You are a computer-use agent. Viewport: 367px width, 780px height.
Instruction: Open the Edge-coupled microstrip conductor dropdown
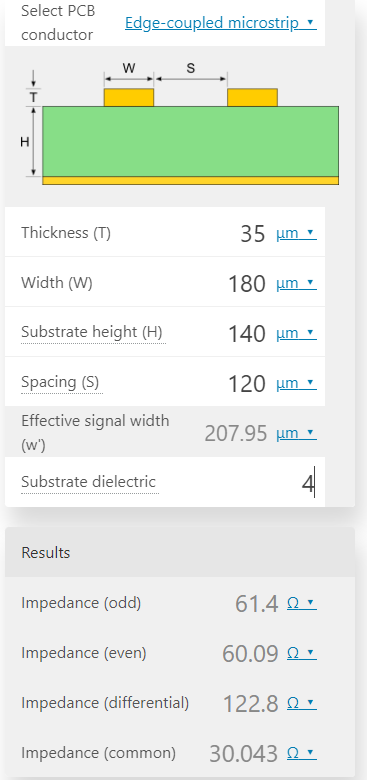coord(220,23)
